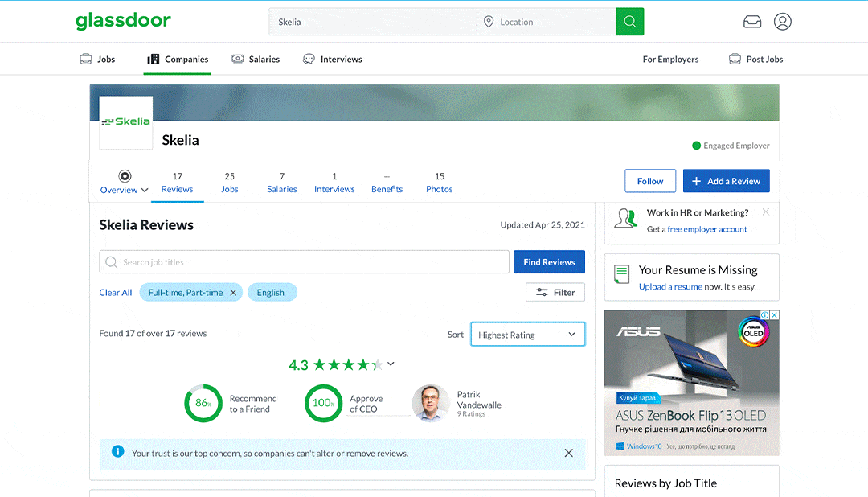
Task: Open the 25 Jobs tab
Action: click(230, 183)
